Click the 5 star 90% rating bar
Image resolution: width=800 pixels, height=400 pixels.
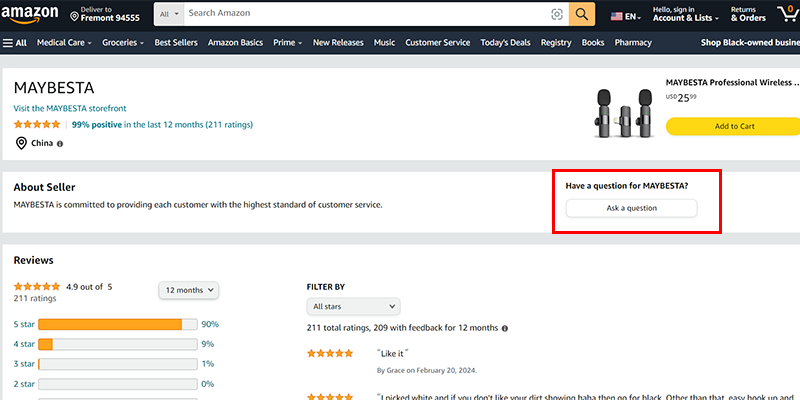click(x=118, y=324)
